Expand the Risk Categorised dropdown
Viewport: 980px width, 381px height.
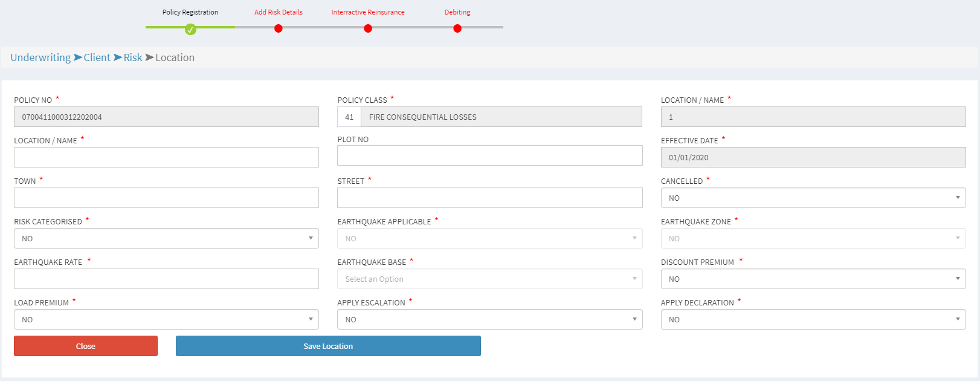coord(166,238)
